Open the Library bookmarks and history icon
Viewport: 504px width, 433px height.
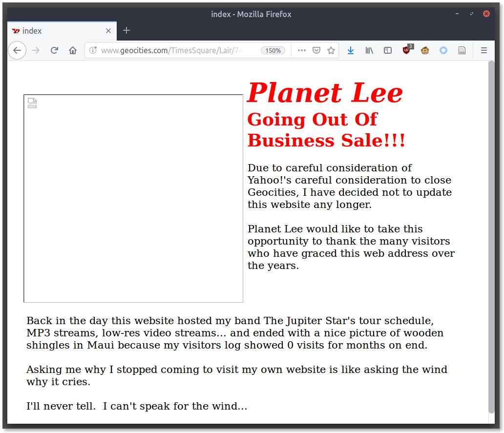coord(369,50)
